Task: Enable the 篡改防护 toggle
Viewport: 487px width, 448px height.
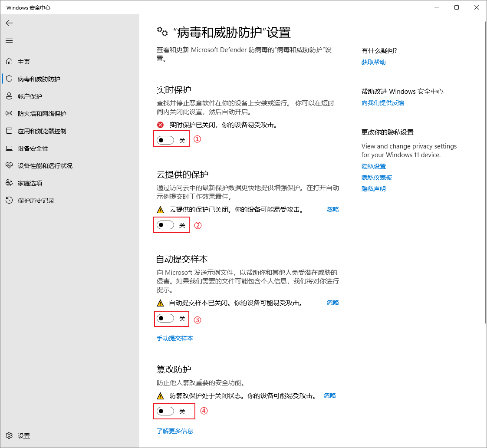Action: click(165, 411)
